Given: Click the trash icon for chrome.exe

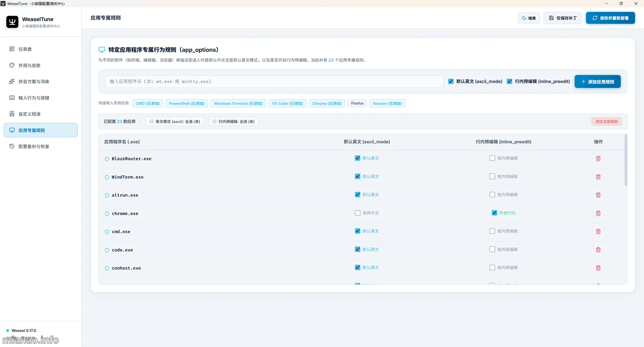Looking at the screenshot, I should [x=598, y=213].
